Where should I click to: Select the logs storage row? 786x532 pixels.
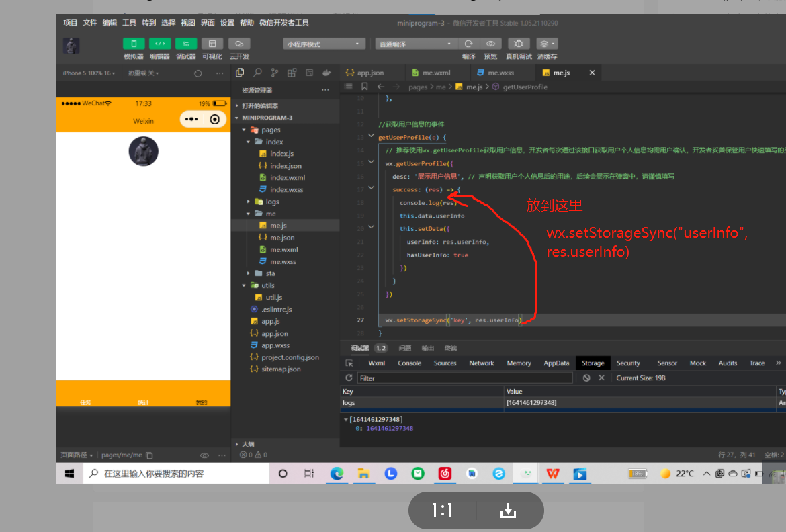(562, 402)
